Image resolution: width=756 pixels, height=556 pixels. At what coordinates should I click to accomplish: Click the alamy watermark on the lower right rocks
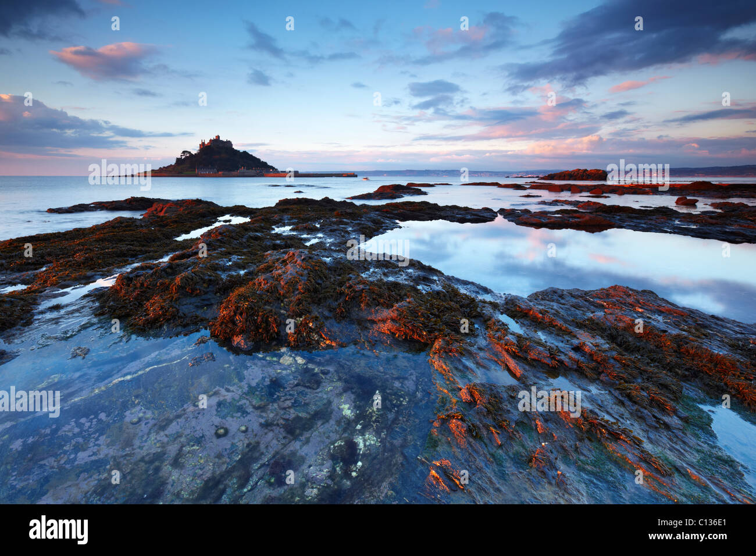click(x=550, y=401)
